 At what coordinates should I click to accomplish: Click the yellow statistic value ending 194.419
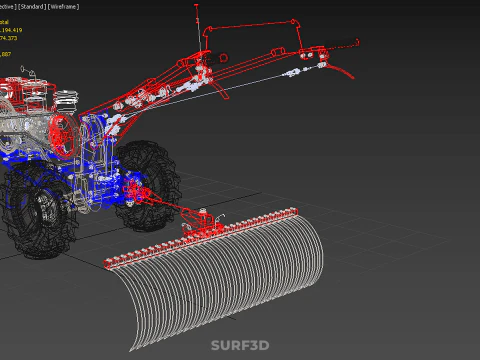tap(11, 30)
